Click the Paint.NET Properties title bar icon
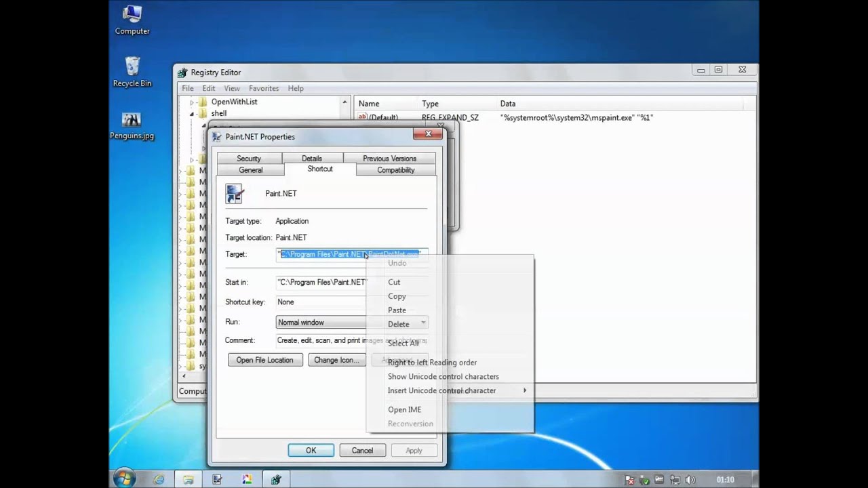 217,136
